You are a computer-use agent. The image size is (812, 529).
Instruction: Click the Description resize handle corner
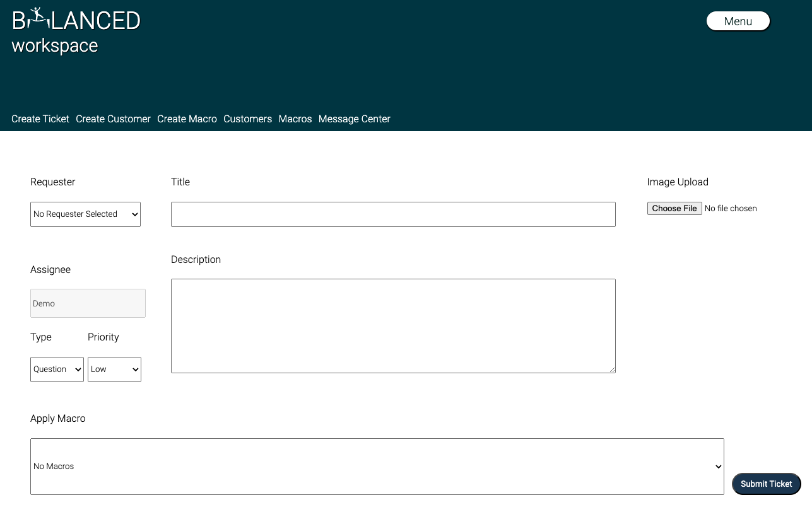pos(611,369)
